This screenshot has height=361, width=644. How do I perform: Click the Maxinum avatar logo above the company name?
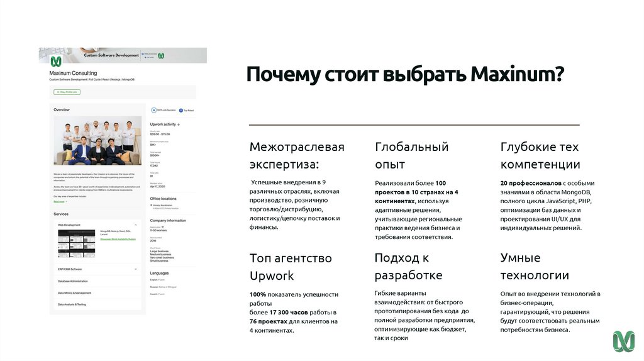tap(56, 62)
